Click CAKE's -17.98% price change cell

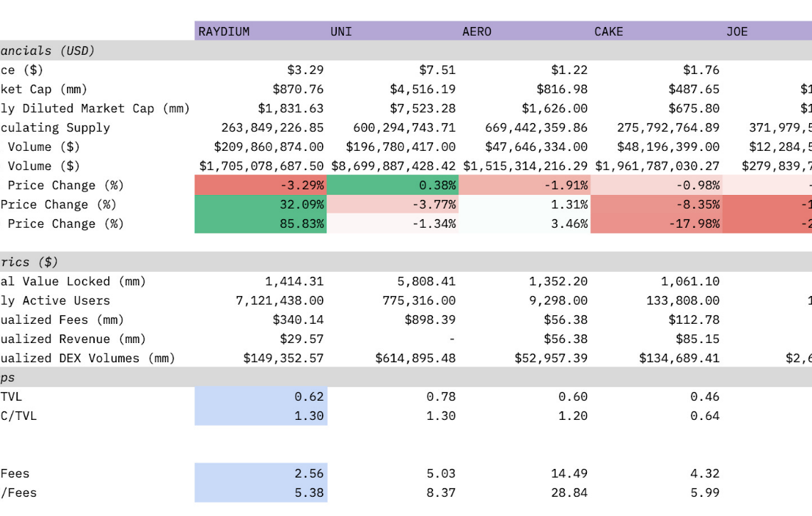pyautogui.click(x=656, y=223)
